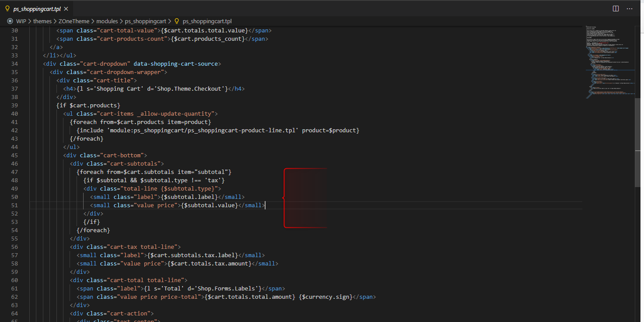This screenshot has height=322, width=644.
Task: Select the ps_shoppingcart folder breadcrumb
Action: (x=145, y=21)
